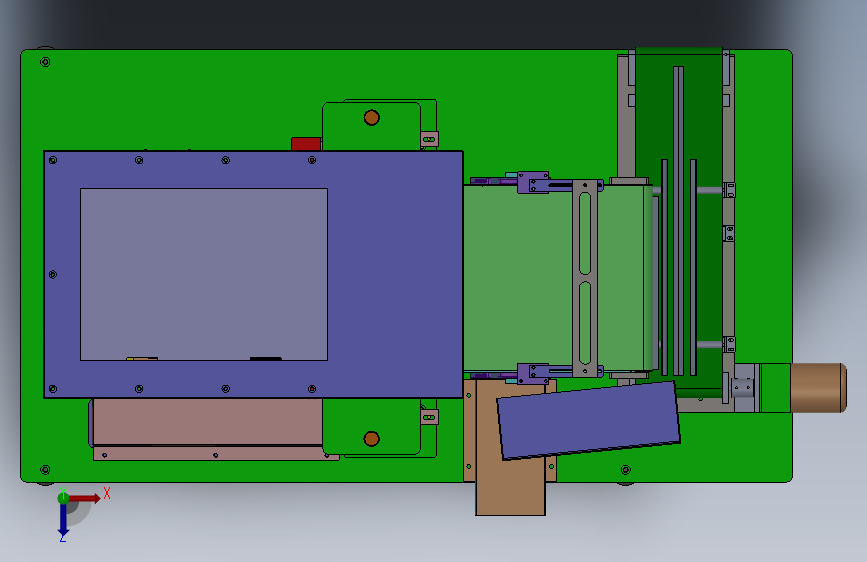Select the lower orange round knob
Screen dimensions: 867x562
click(x=372, y=439)
